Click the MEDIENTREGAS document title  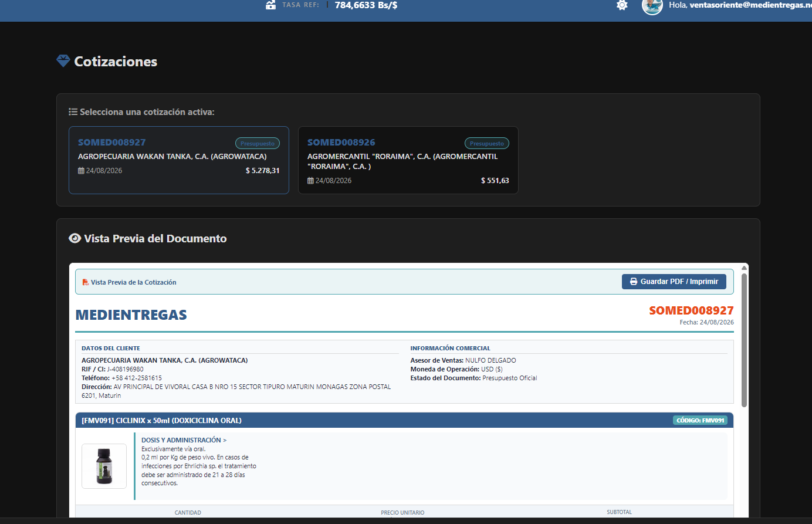(x=131, y=315)
